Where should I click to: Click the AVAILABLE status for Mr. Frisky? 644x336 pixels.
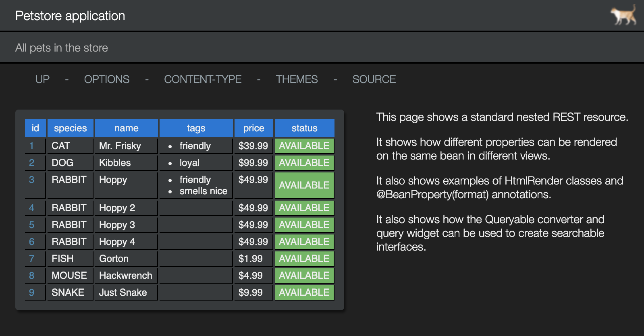coord(304,146)
